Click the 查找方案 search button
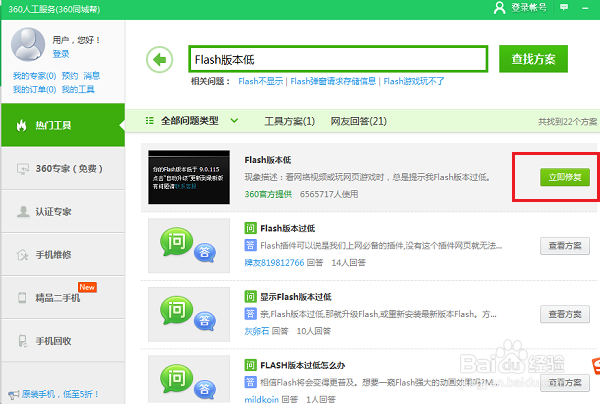 tap(533, 59)
